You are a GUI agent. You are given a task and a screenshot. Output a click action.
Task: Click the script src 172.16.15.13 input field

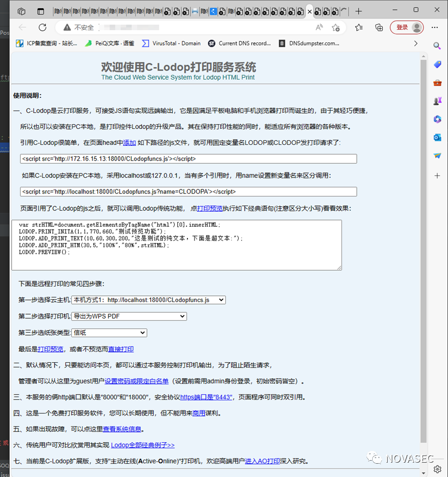[x=188, y=159]
